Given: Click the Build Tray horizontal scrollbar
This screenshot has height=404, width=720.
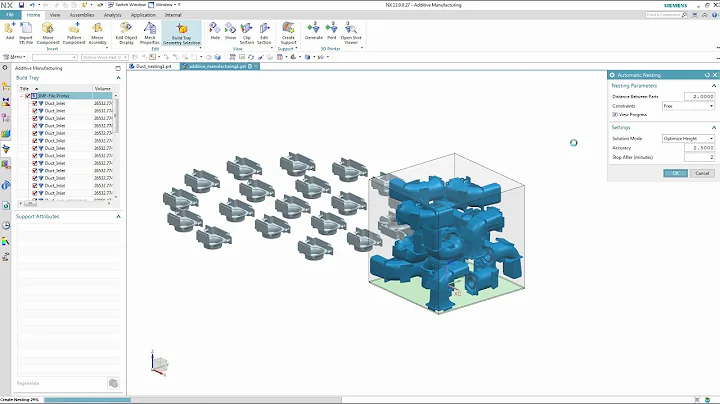Looking at the screenshot, I should [x=66, y=202].
